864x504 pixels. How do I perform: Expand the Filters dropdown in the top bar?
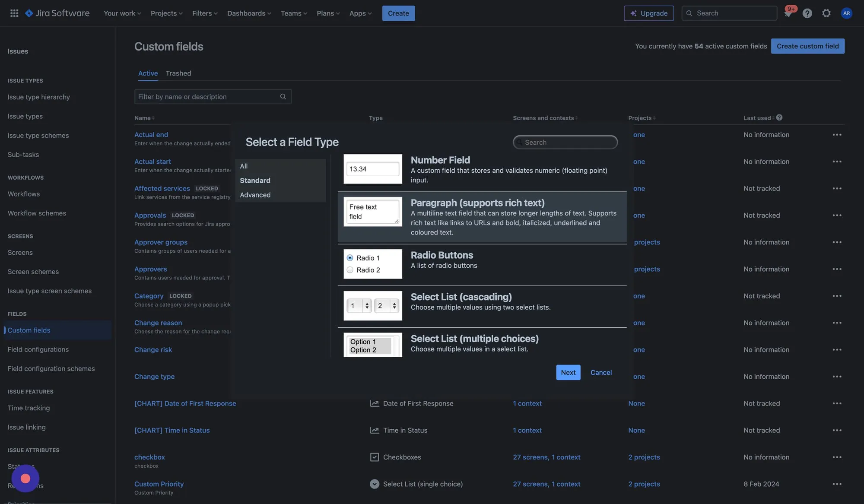click(x=205, y=13)
